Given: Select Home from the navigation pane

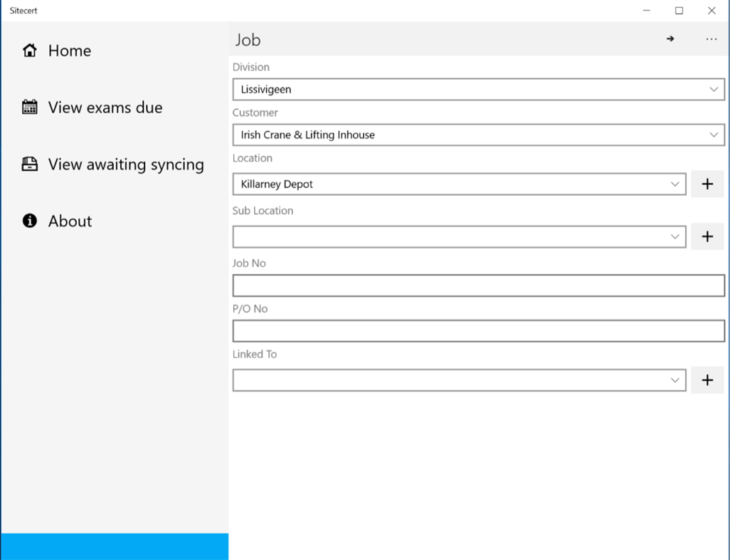Looking at the screenshot, I should tap(69, 51).
